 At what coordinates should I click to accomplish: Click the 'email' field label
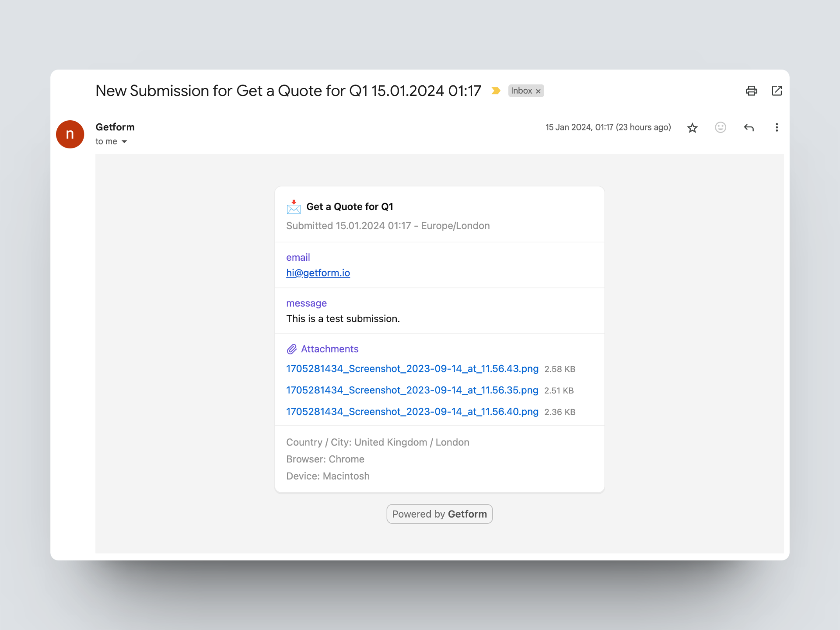point(298,257)
